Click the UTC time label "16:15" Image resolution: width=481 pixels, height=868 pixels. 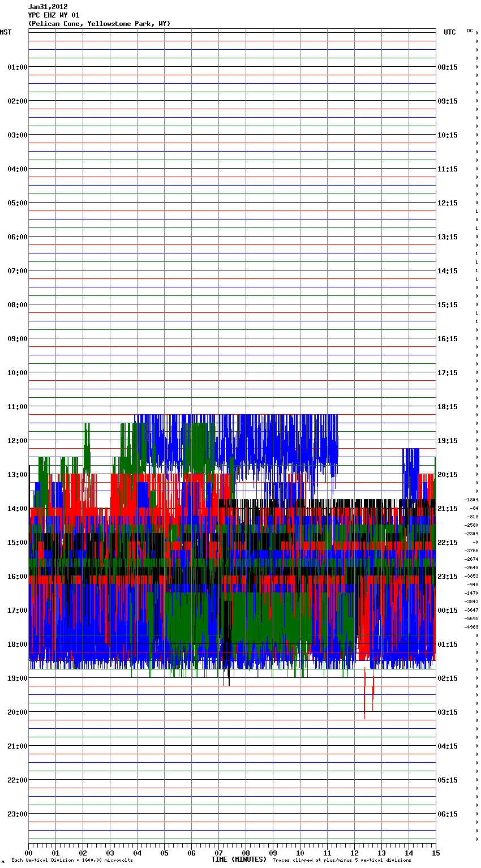coord(448,339)
